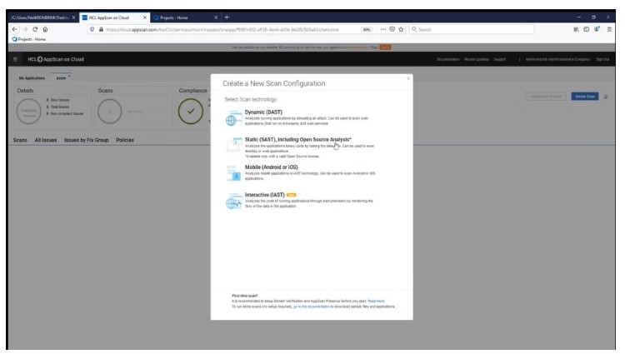
Task: Select the Static (SAST) code window icon
Action: click(x=234, y=145)
